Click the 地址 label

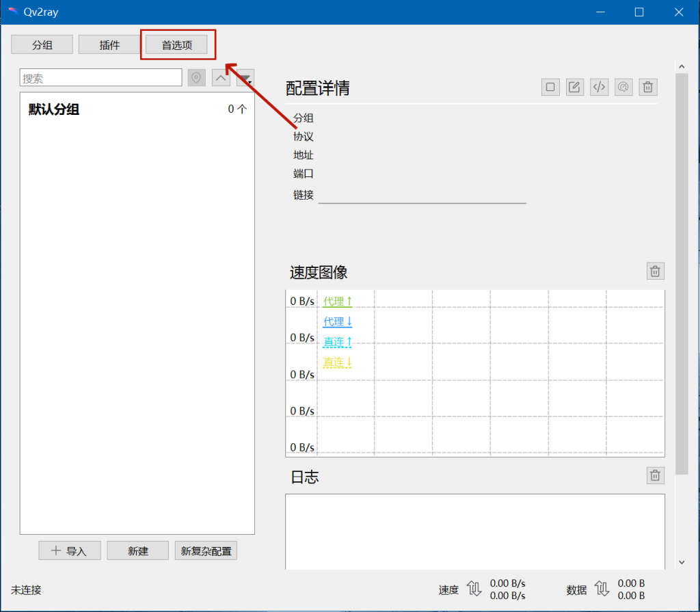304,155
